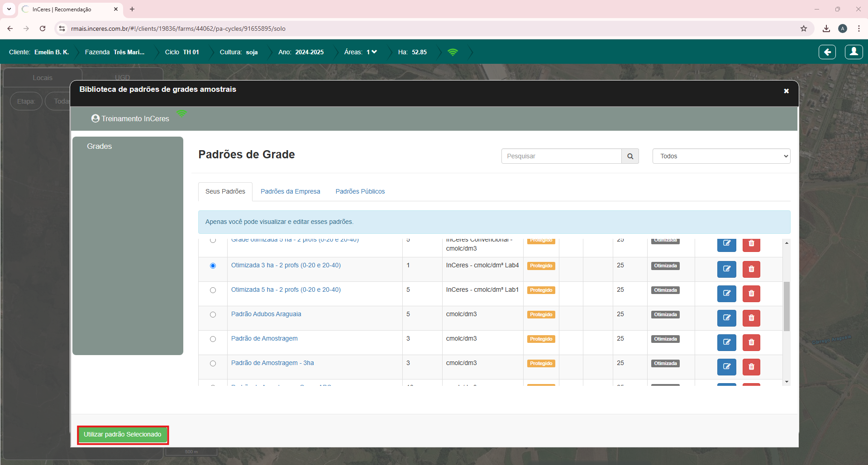Open the user profile icon in header
Image resolution: width=868 pixels, height=465 pixels.
pyautogui.click(x=854, y=52)
